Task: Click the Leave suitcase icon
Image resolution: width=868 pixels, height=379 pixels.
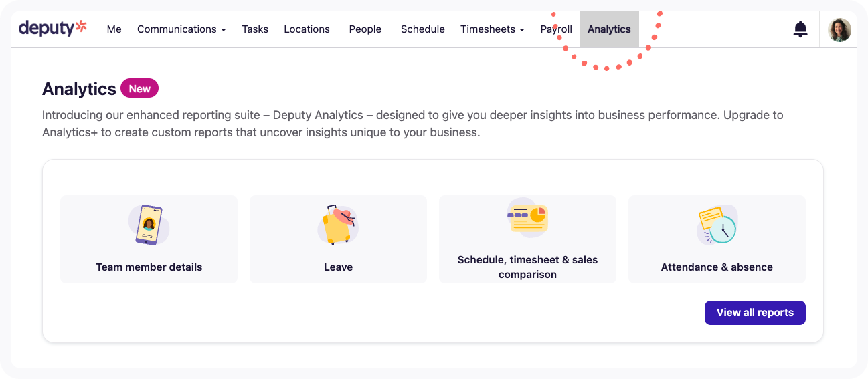Action: (337, 225)
